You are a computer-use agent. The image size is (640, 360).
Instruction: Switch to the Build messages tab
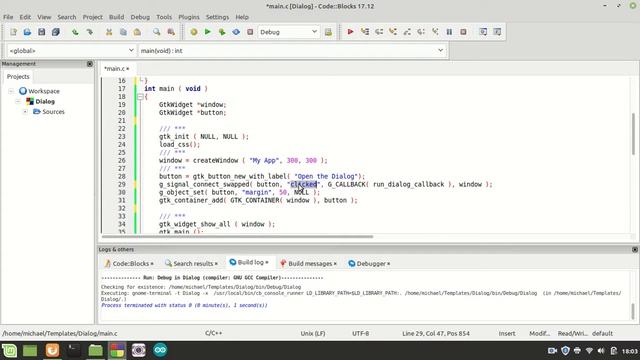pos(308,264)
